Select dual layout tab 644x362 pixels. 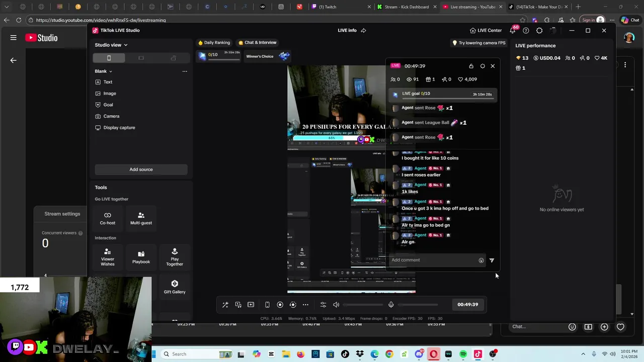(x=173, y=58)
